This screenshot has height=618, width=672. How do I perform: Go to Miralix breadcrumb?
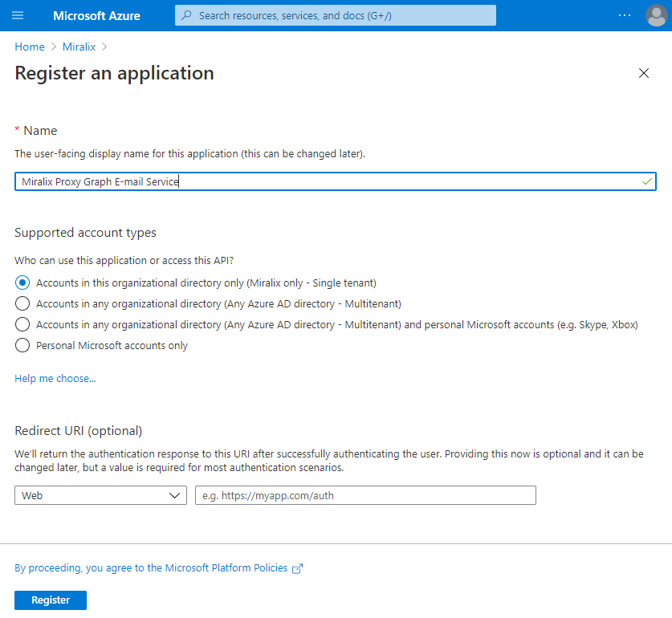point(79,47)
